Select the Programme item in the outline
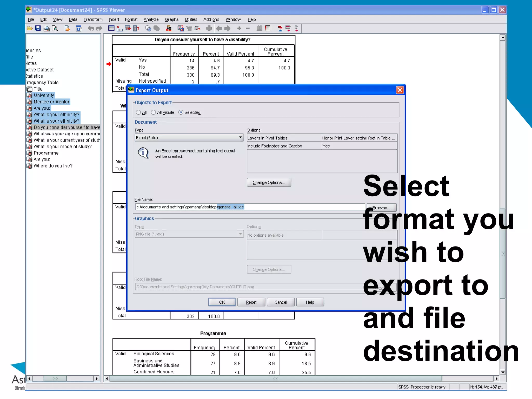This screenshot has width=532, height=399. point(46,153)
